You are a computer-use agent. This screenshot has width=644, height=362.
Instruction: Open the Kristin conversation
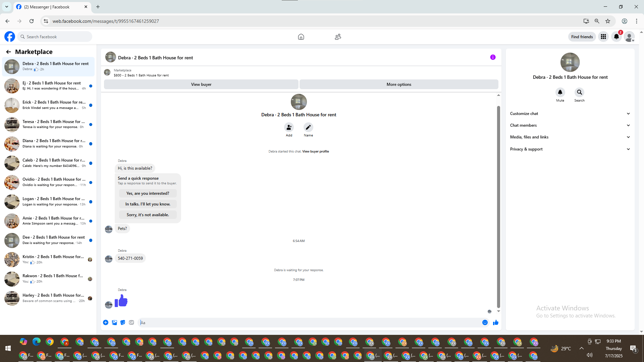pyautogui.click(x=49, y=259)
